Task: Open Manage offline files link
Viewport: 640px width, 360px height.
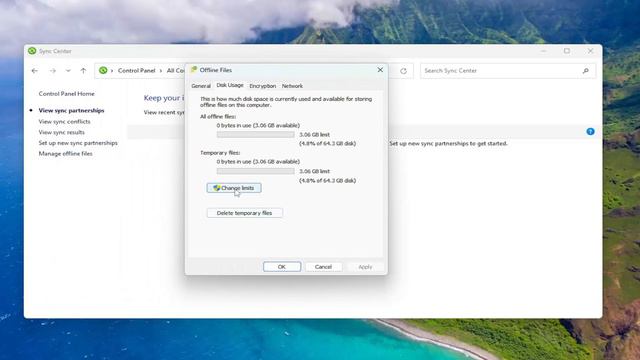Action: 65,153
